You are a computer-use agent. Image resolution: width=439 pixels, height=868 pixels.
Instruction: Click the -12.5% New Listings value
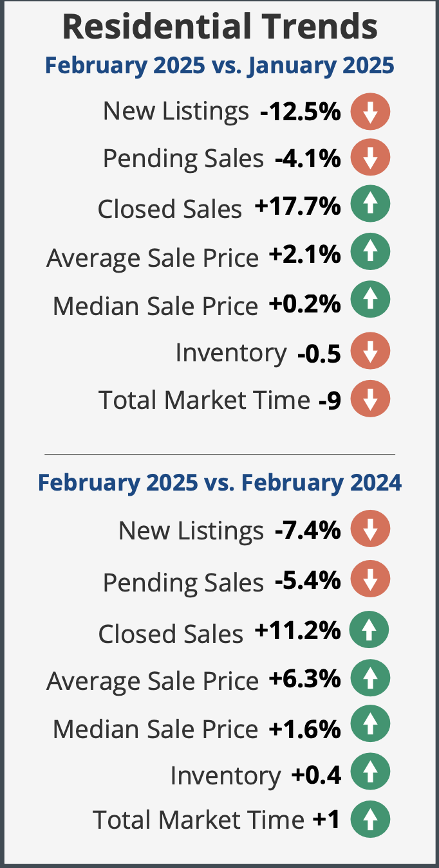[x=300, y=111]
